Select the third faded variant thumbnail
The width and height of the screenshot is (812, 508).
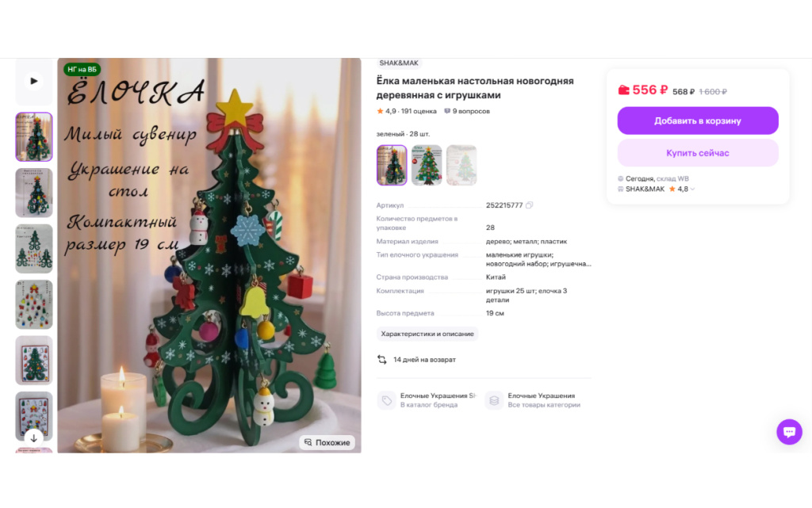pyautogui.click(x=462, y=165)
